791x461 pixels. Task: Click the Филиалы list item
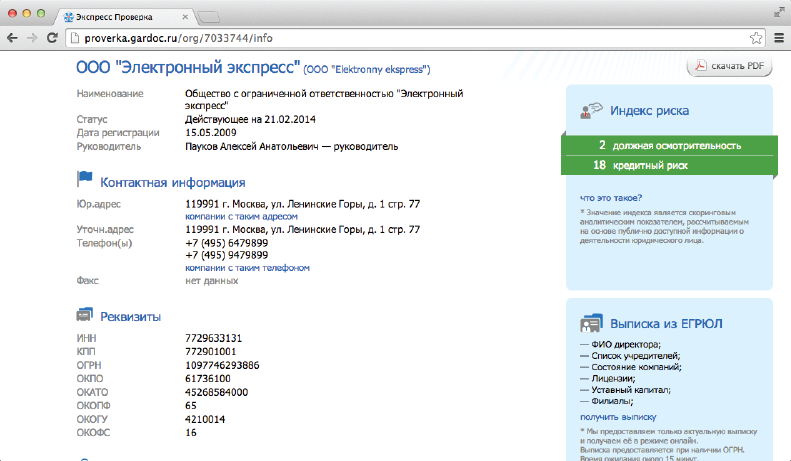pos(612,401)
